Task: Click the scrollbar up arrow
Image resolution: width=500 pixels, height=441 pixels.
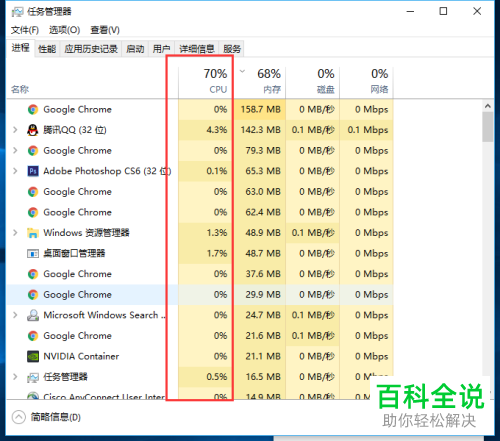Action: point(488,106)
